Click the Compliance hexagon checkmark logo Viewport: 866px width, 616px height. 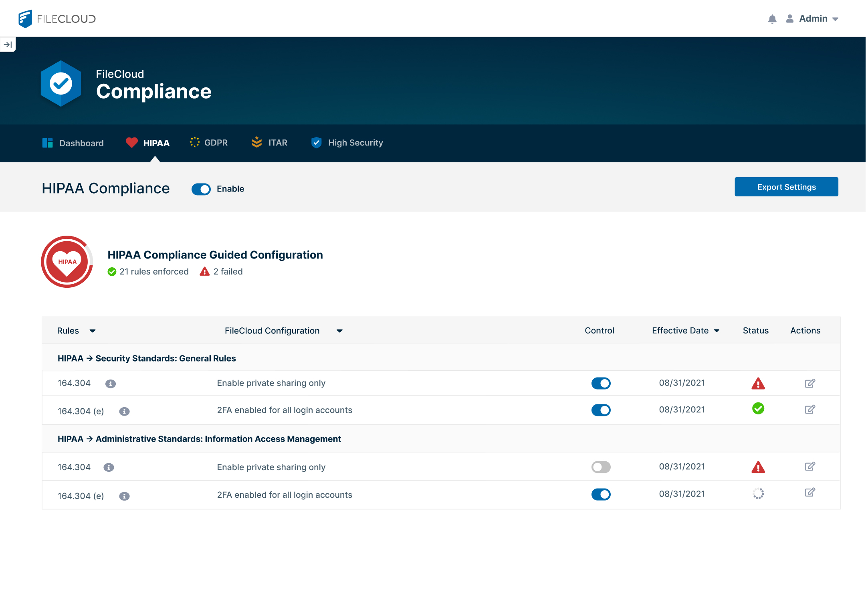pyautogui.click(x=61, y=83)
